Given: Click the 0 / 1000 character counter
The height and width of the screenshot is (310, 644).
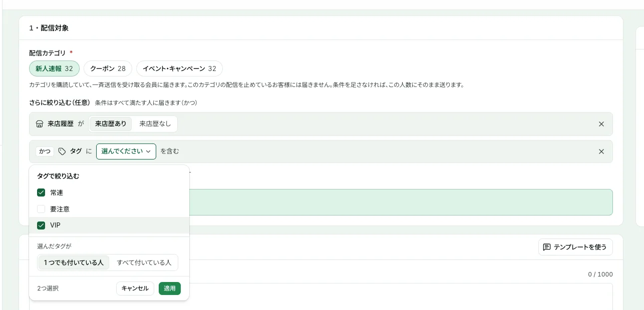Looking at the screenshot, I should tap(600, 274).
